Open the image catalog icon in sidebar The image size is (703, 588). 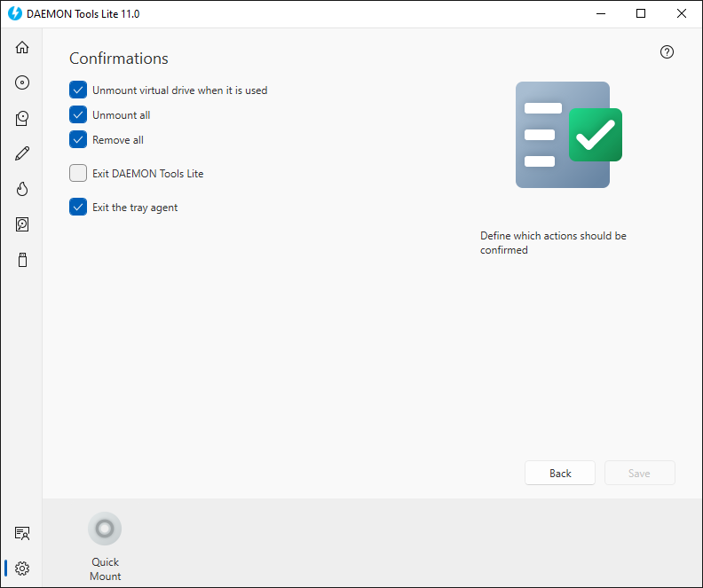[x=22, y=118]
